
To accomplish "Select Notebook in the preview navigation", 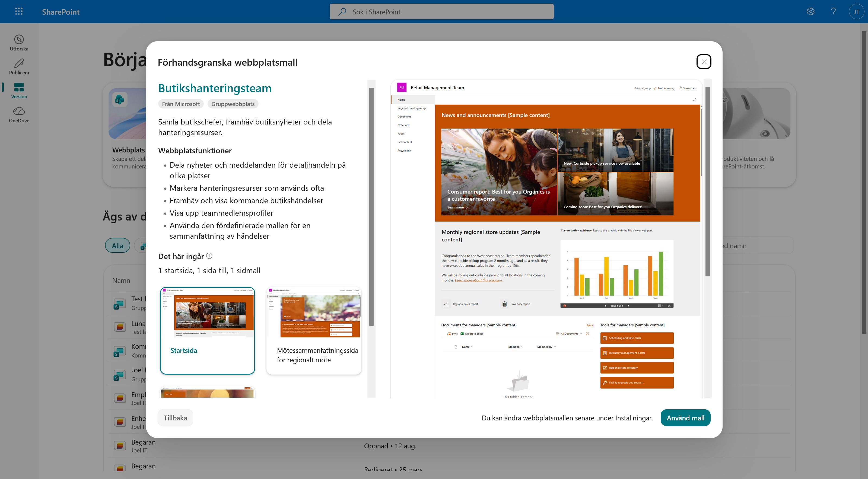I will 403,125.
